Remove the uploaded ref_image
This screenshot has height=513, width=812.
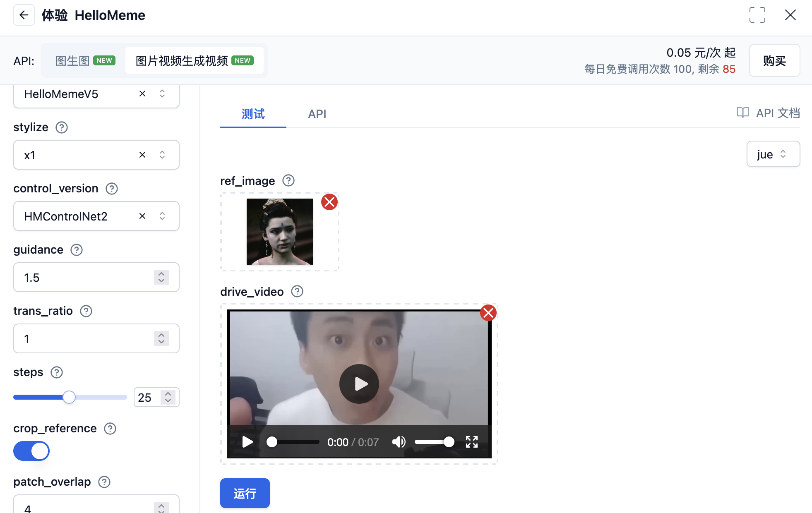[x=329, y=202]
